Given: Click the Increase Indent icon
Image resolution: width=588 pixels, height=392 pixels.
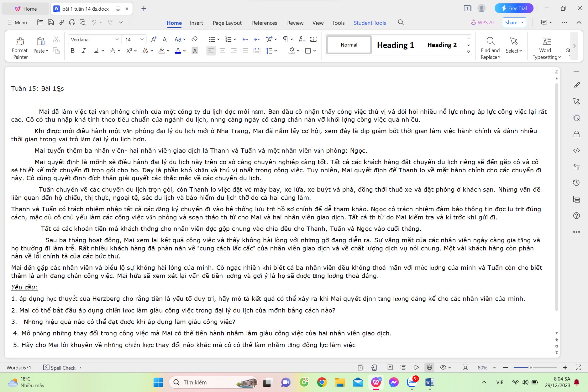Looking at the screenshot, I should point(257,39).
